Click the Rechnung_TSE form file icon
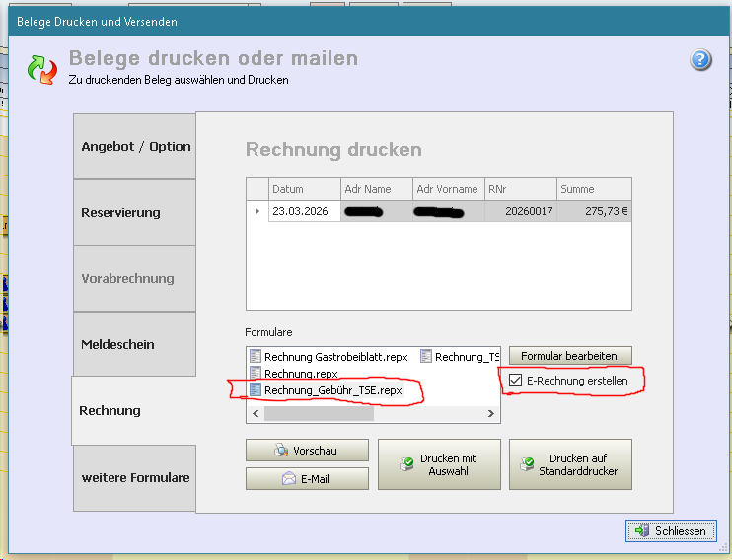 point(426,357)
